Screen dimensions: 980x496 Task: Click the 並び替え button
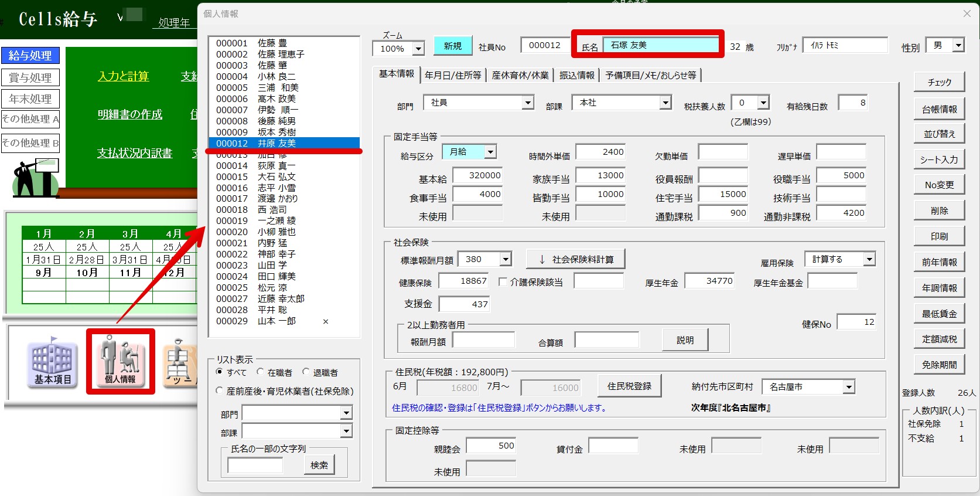pyautogui.click(x=940, y=134)
